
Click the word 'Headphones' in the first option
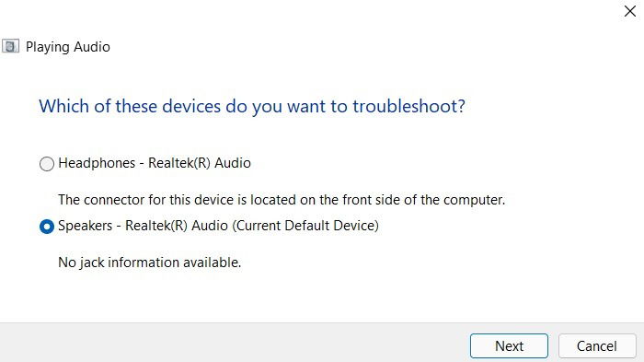coord(97,163)
